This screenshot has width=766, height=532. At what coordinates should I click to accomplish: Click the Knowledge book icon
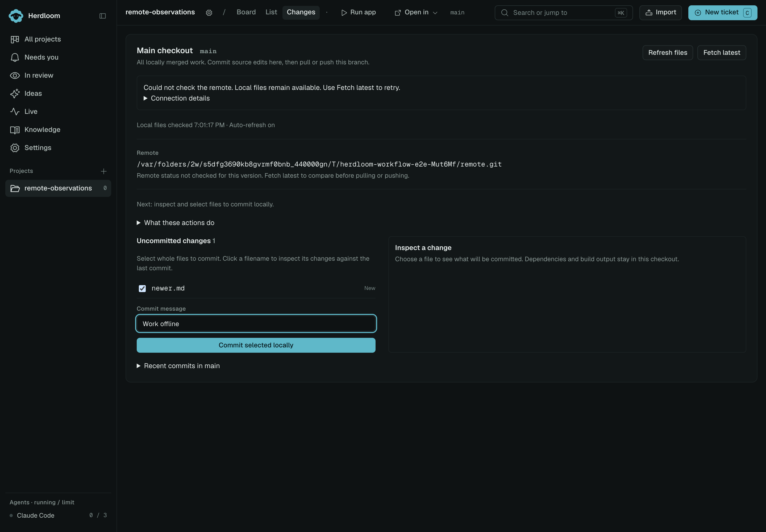(x=15, y=130)
